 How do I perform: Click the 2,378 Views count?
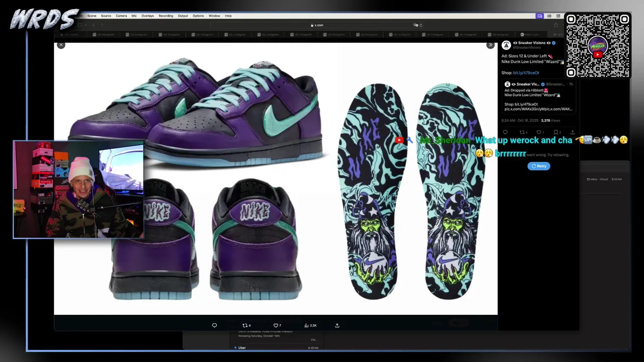click(550, 121)
